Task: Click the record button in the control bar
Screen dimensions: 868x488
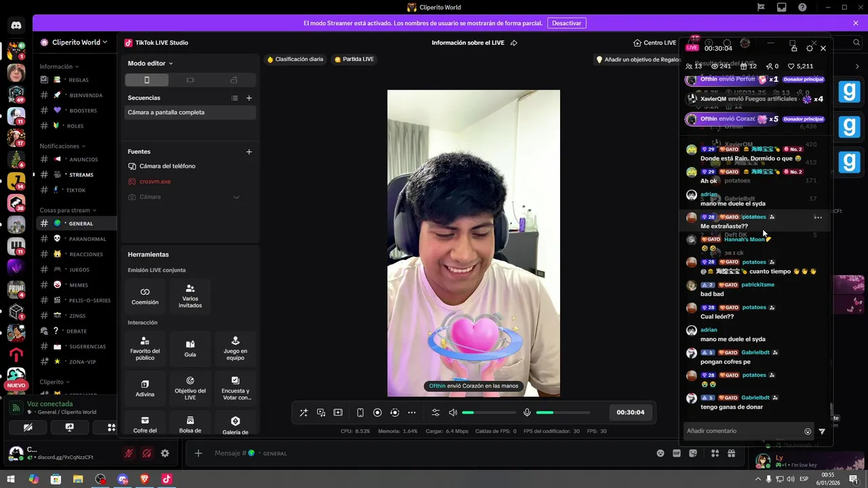Action: coord(378,412)
